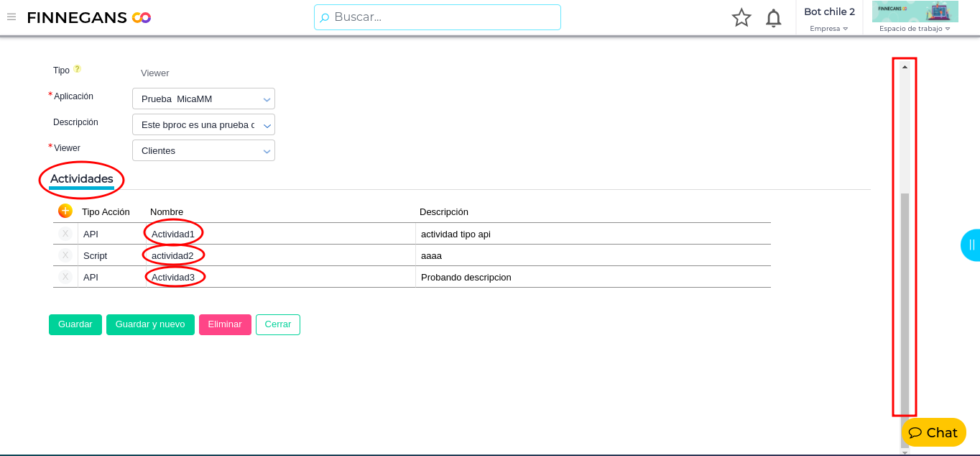Image resolution: width=980 pixels, height=456 pixels.
Task: Click the Tipo help question mark
Action: (x=77, y=69)
